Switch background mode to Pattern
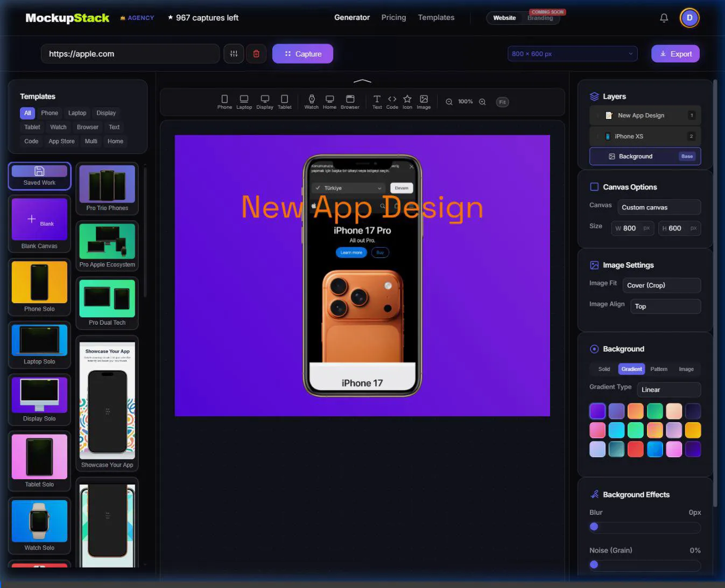The image size is (725, 588). [659, 369]
